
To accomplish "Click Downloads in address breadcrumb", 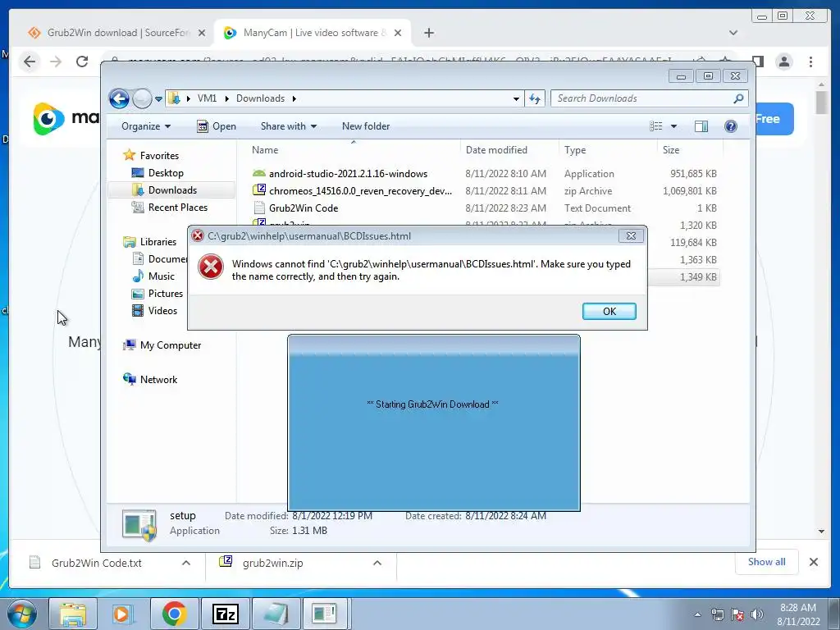I will [x=260, y=98].
